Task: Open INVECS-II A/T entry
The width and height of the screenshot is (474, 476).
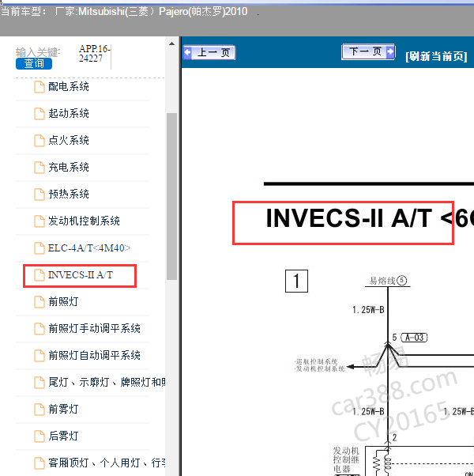Action: pos(81,275)
